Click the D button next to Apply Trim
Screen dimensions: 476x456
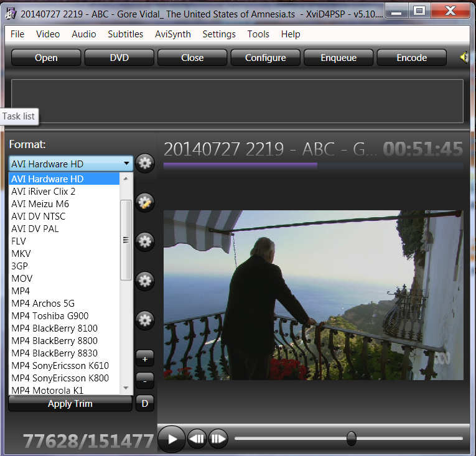point(145,404)
